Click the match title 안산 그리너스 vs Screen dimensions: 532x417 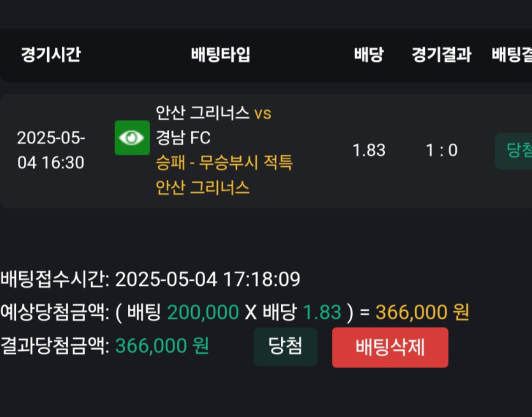213,113
